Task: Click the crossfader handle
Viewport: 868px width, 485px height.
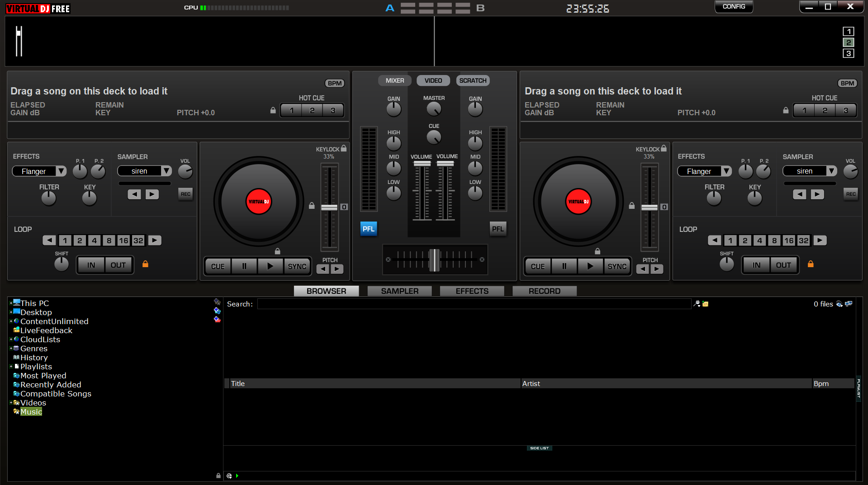Action: pos(434,260)
